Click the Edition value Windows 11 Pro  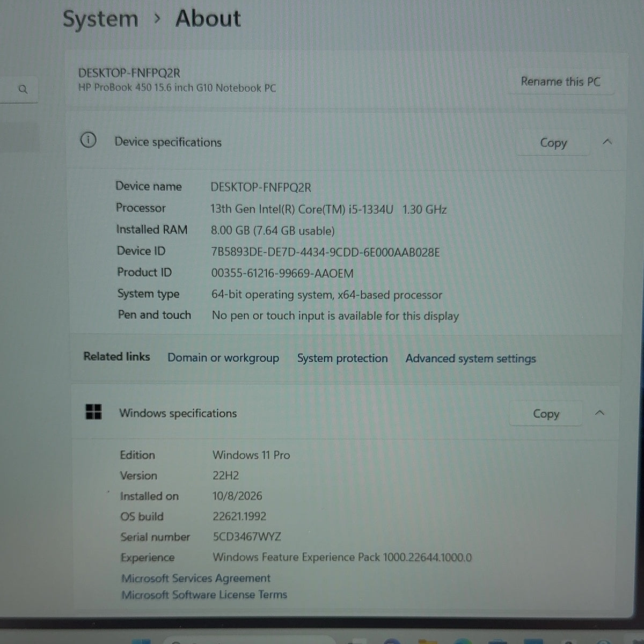[251, 455]
